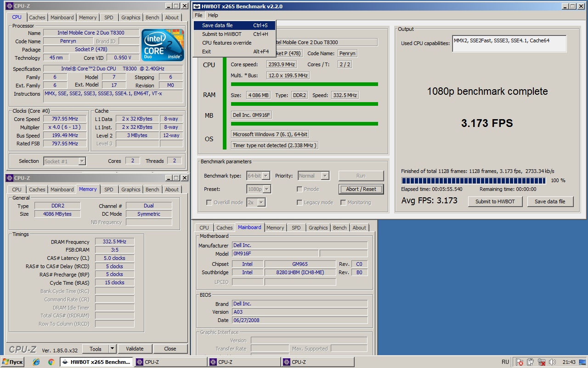Open Graphics tab in the Memory CPU-Z window
Image resolution: width=588 pixels, height=368 pixels.
(131, 190)
